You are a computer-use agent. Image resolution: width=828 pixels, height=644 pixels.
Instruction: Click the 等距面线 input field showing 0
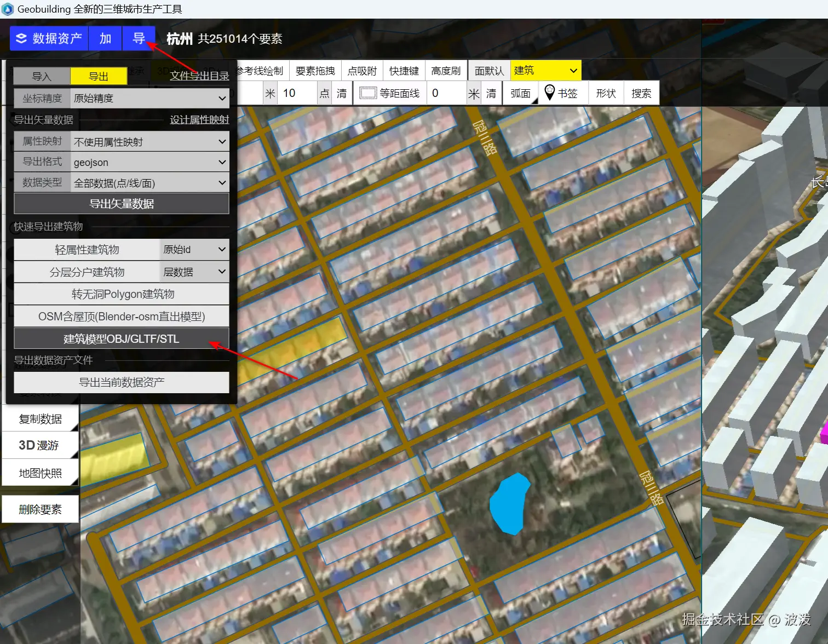pyautogui.click(x=447, y=93)
